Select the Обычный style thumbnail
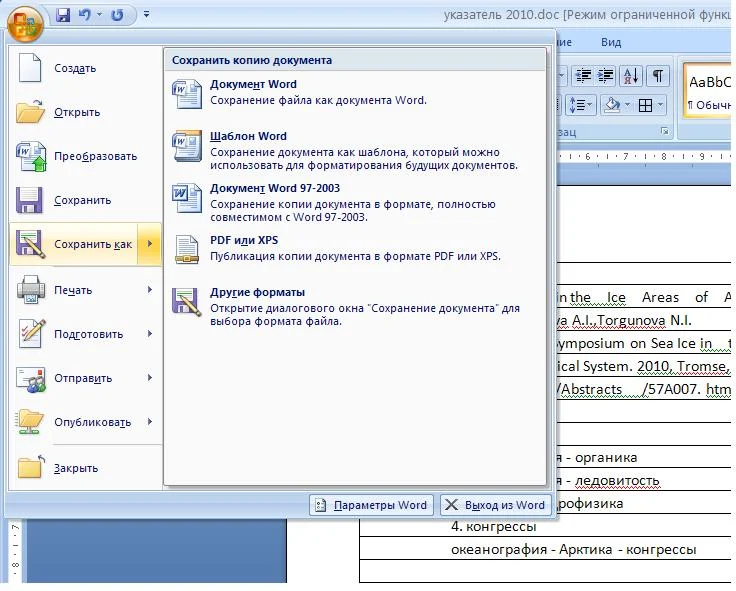 pyautogui.click(x=709, y=92)
